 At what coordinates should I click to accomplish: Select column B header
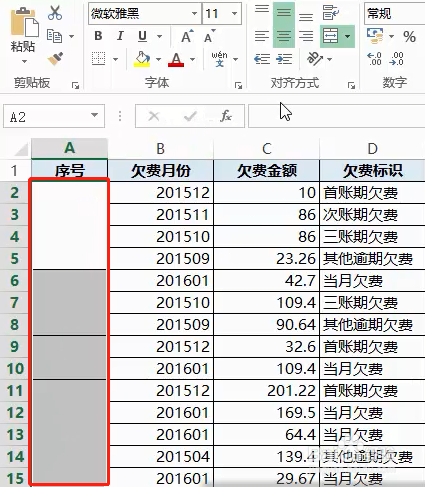[160, 149]
